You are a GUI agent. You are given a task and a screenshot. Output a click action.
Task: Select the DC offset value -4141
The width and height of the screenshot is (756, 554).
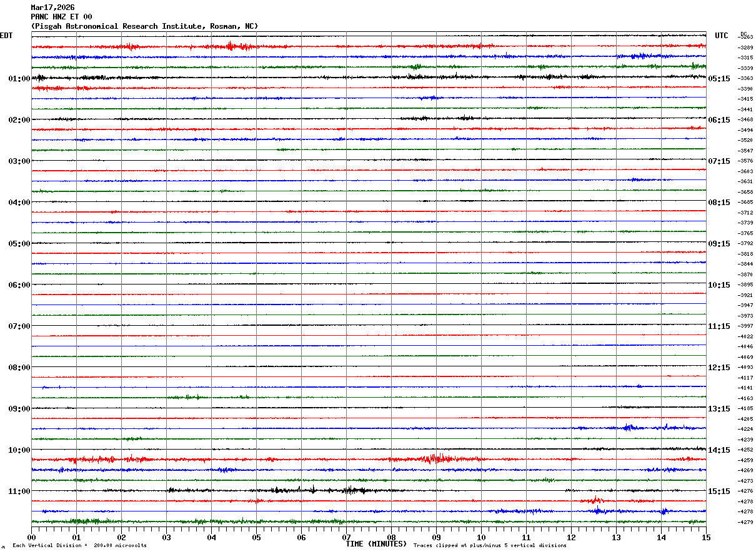[745, 388]
